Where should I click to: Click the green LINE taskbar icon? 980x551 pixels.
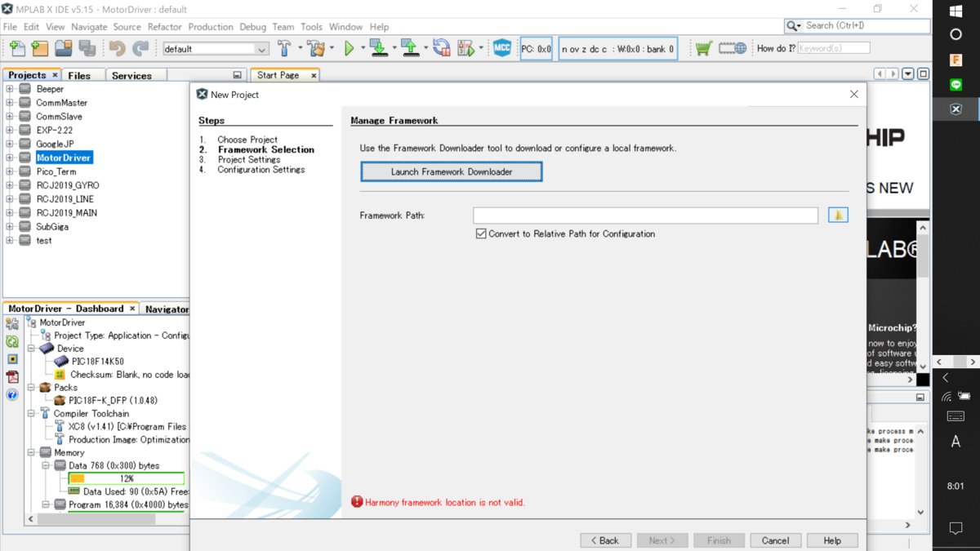point(956,85)
